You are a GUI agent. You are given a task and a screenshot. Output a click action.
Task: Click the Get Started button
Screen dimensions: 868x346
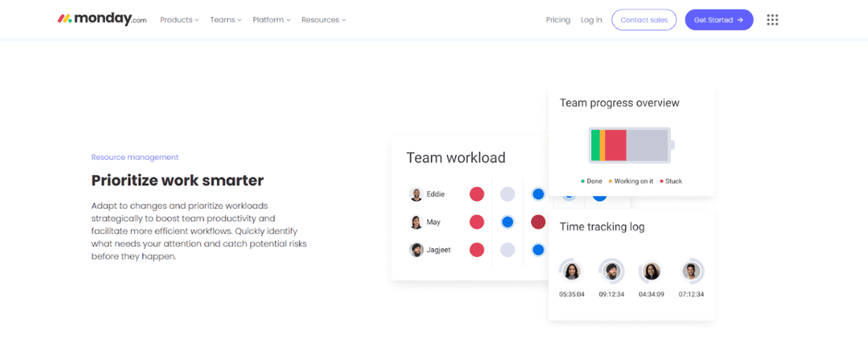coord(719,20)
